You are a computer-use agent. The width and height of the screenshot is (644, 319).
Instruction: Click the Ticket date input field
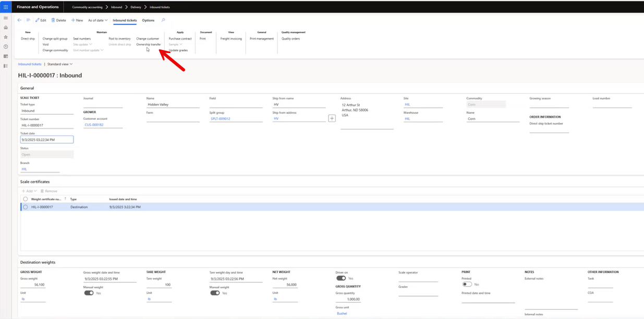pos(47,140)
